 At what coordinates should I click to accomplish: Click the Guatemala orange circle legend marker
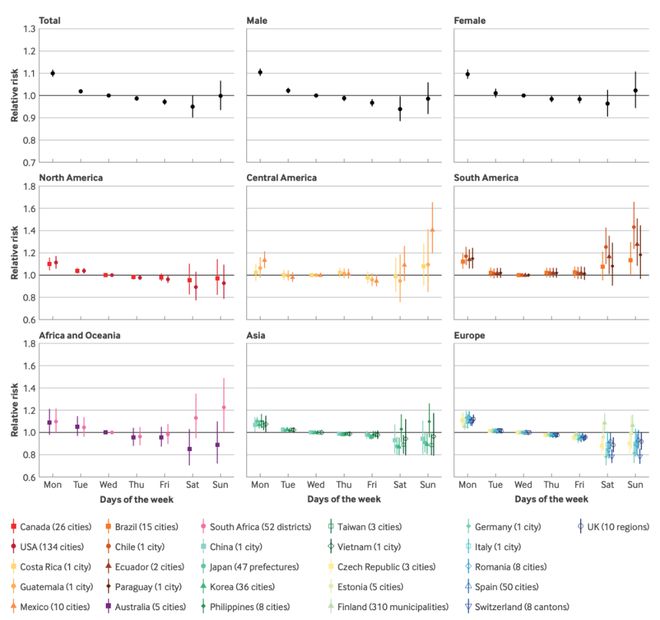pos(13,586)
